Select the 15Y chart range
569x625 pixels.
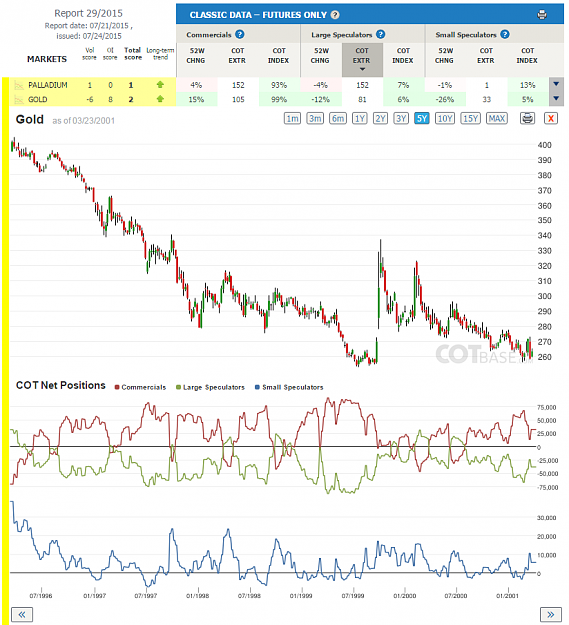pos(471,118)
